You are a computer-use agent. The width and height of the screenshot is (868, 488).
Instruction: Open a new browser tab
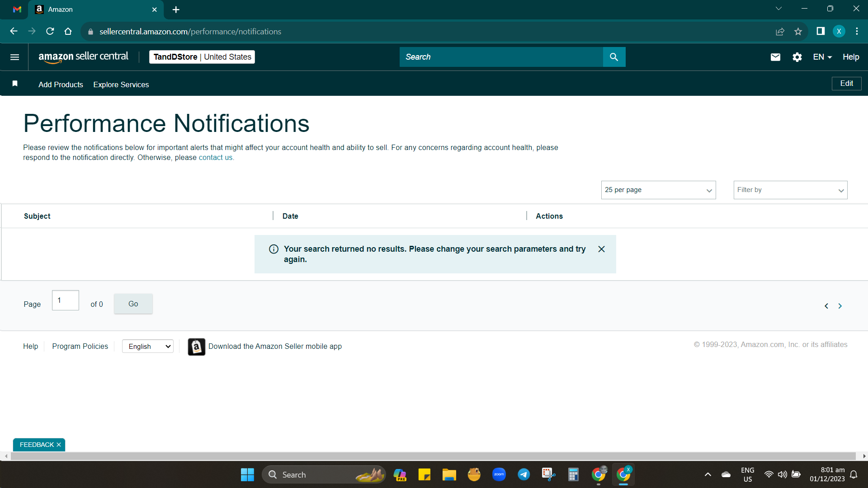176,9
